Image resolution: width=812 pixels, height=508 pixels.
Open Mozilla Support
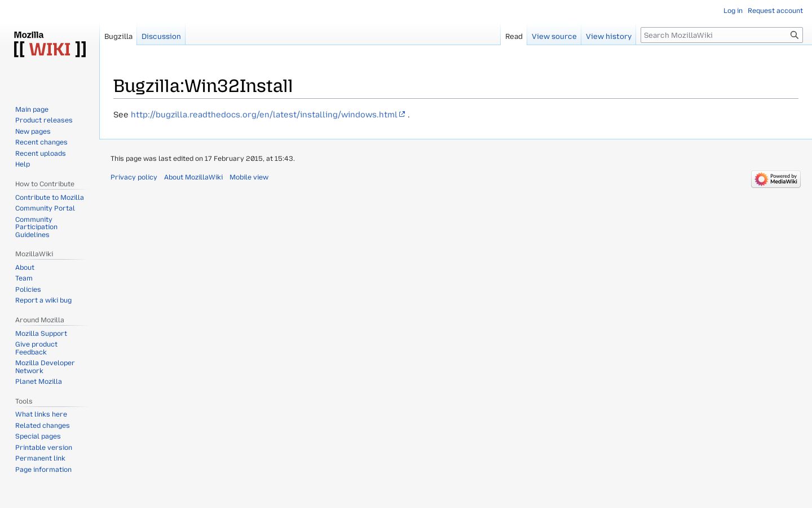coord(41,334)
